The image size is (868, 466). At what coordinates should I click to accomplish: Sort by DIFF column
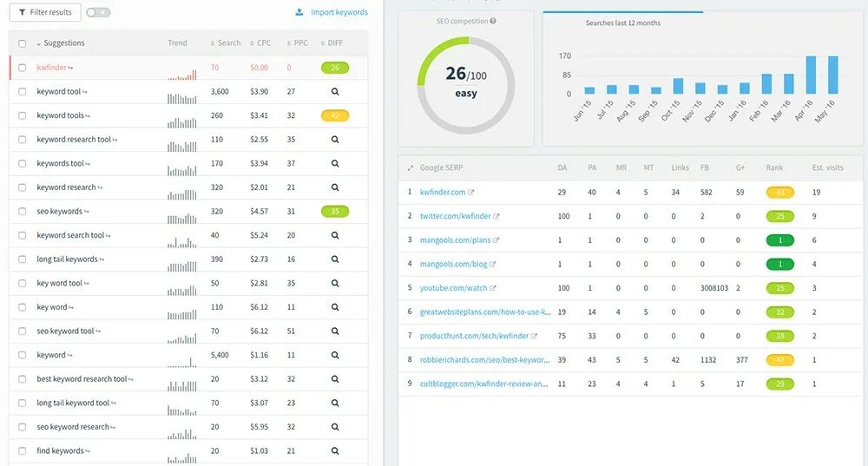(332, 43)
